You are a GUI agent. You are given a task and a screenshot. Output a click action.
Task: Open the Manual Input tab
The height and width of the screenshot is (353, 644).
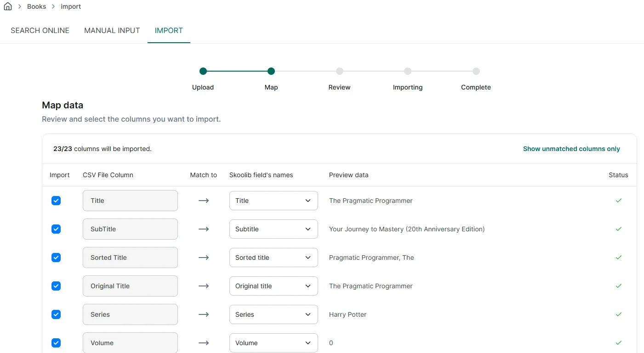(112, 30)
